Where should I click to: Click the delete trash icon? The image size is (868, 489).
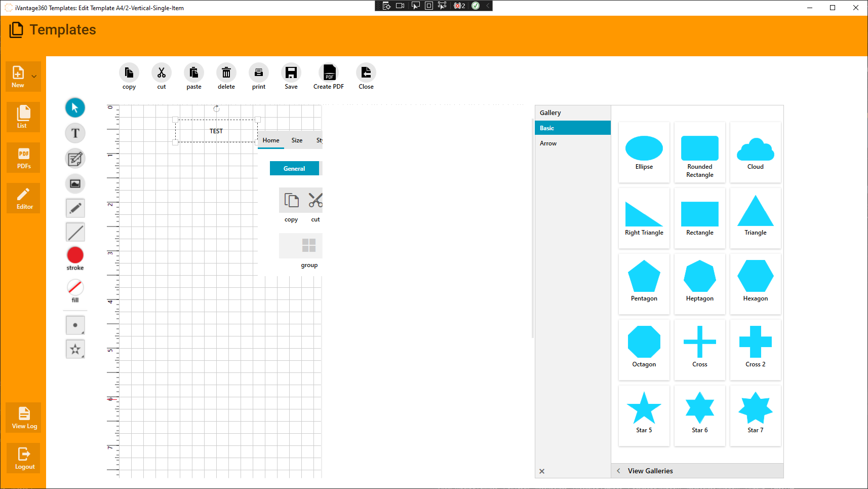pos(226,73)
